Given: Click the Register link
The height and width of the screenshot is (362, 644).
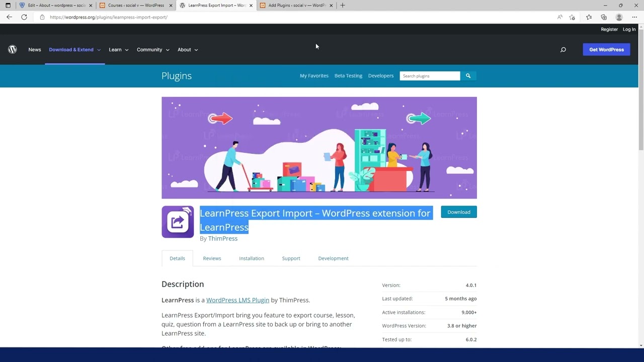Looking at the screenshot, I should (x=609, y=29).
